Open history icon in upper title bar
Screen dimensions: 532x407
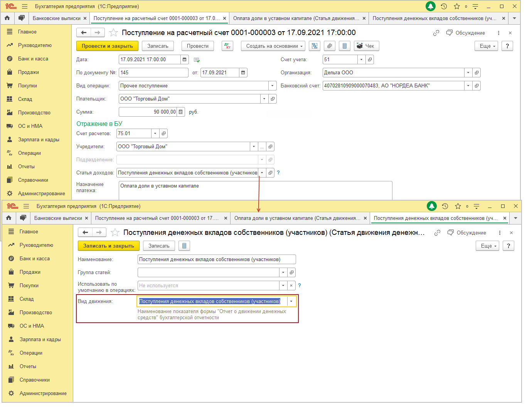point(444,6)
